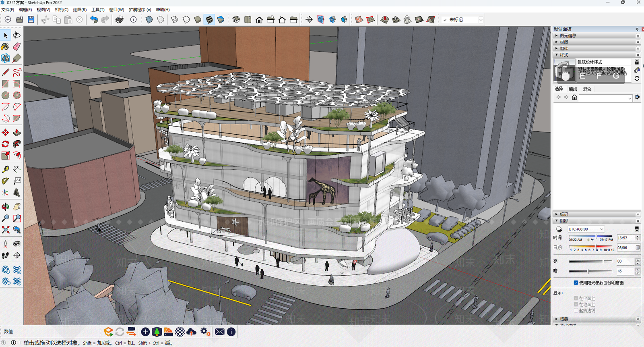The height and width of the screenshot is (347, 644).
Task: Open the 文件(F) menu
Action: [8, 10]
